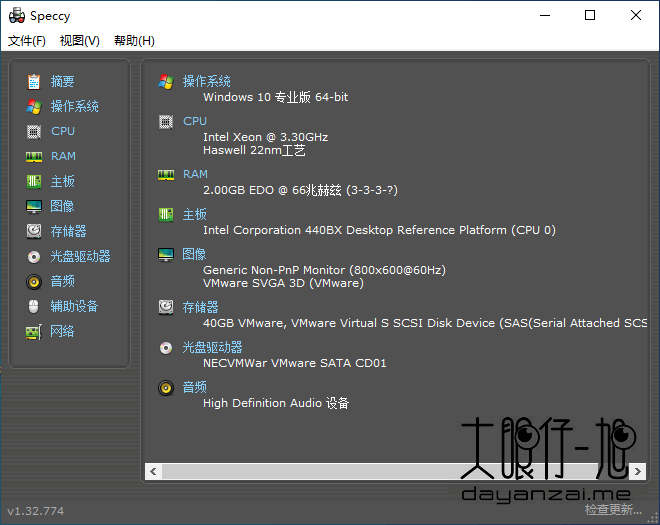Click 'High Definition Audio 设备' text
The image size is (660, 525).
tap(276, 403)
